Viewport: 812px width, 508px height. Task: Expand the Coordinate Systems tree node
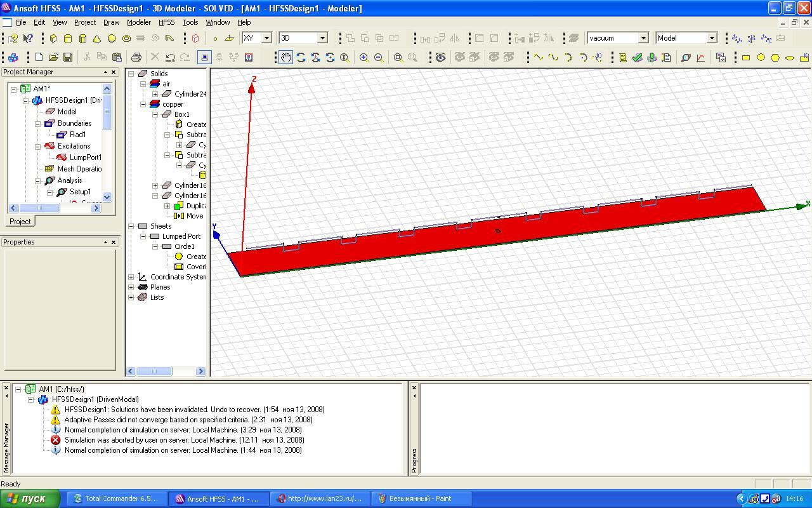131,277
